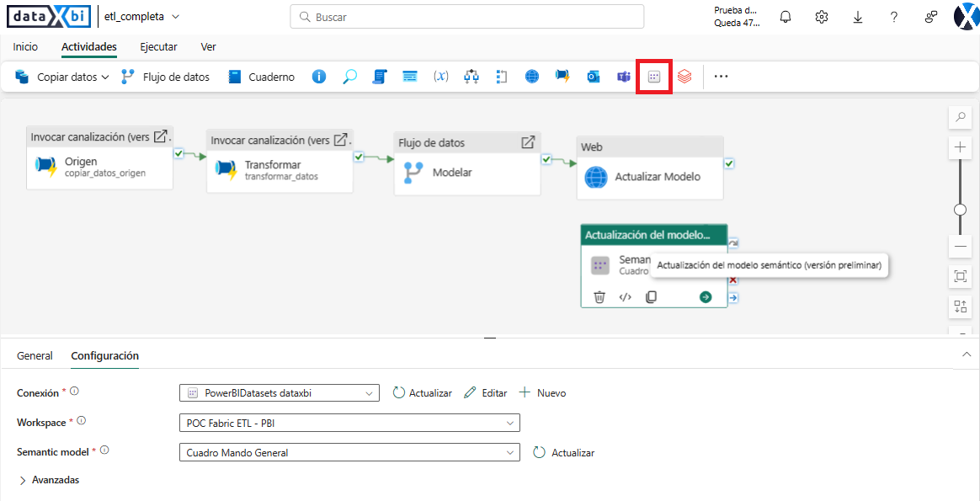Click the Outlook activity icon
This screenshot has height=501, width=980.
coord(593,76)
